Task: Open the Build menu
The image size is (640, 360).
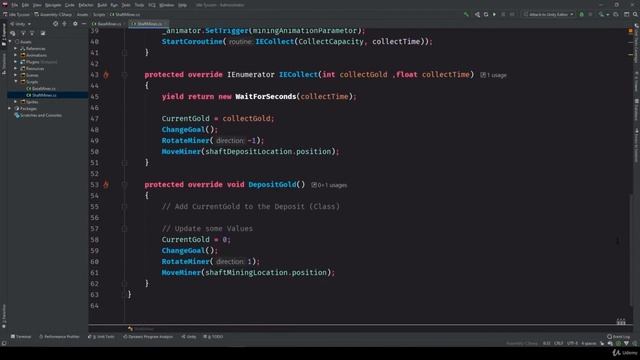Action: (x=102, y=5)
